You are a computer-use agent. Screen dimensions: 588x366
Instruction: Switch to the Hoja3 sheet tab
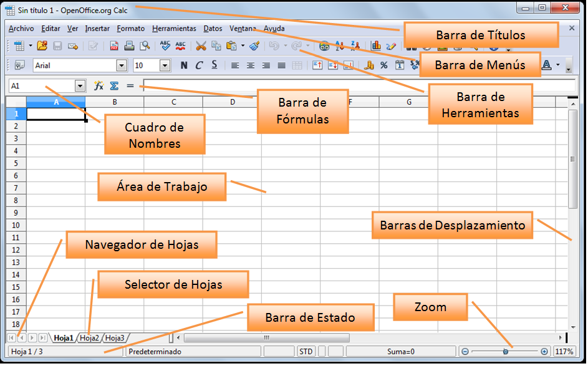(x=115, y=338)
